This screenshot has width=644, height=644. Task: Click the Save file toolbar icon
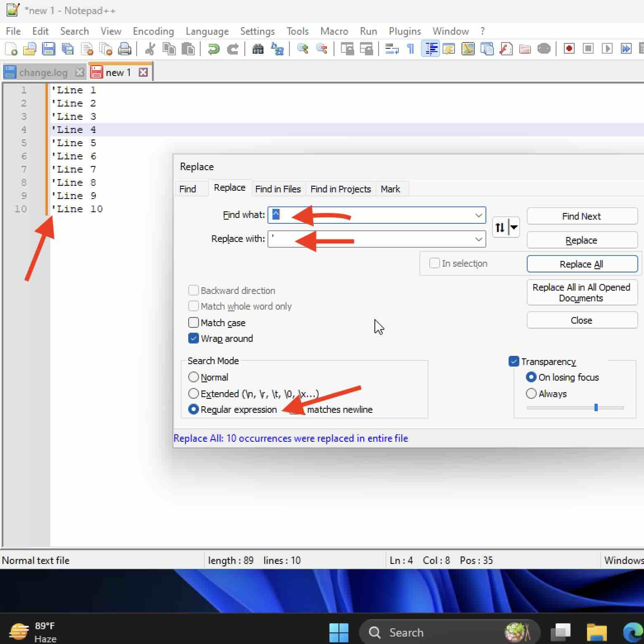click(49, 49)
